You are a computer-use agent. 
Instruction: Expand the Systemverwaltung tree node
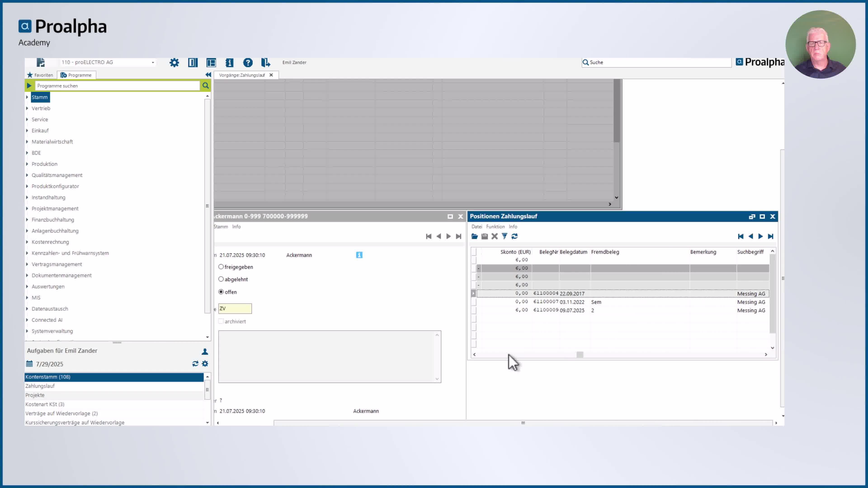(x=27, y=331)
